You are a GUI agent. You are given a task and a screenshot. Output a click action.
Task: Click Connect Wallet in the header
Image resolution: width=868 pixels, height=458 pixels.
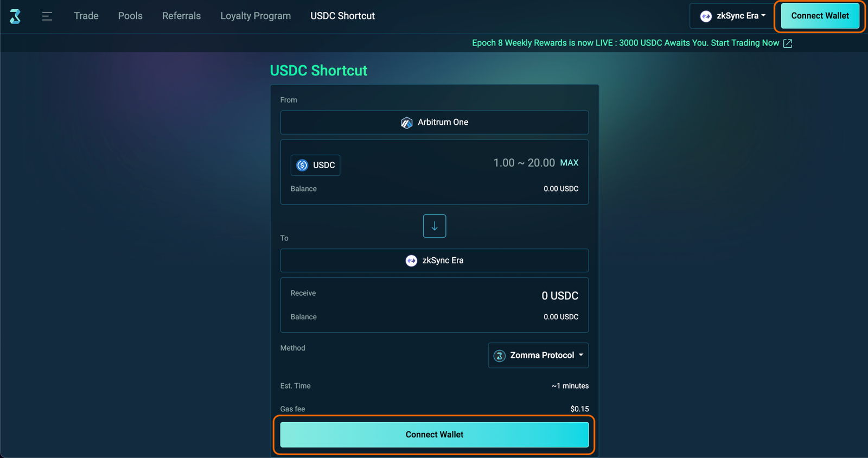[820, 16]
